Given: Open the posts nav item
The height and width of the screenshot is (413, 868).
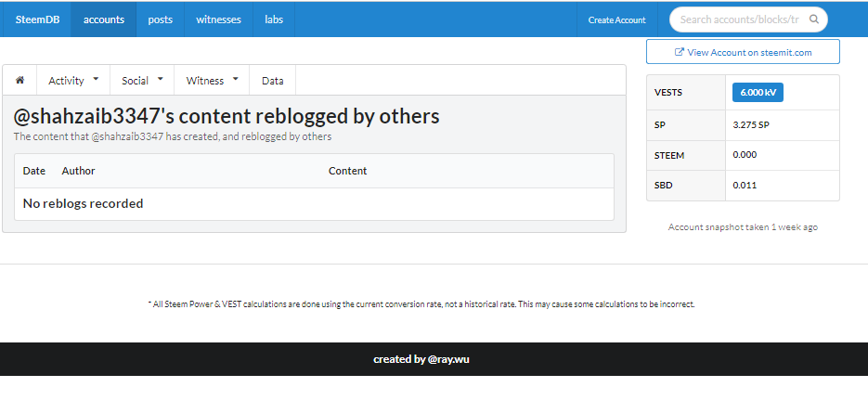Looking at the screenshot, I should tap(160, 19).
